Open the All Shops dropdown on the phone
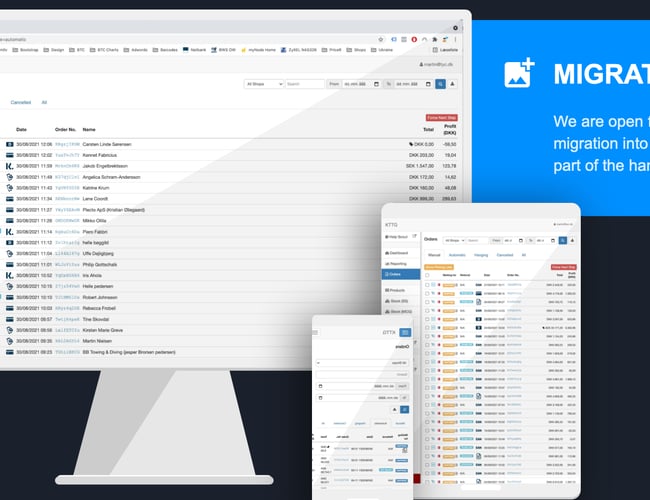Image resolution: width=650 pixels, height=500 pixels. click(362, 363)
